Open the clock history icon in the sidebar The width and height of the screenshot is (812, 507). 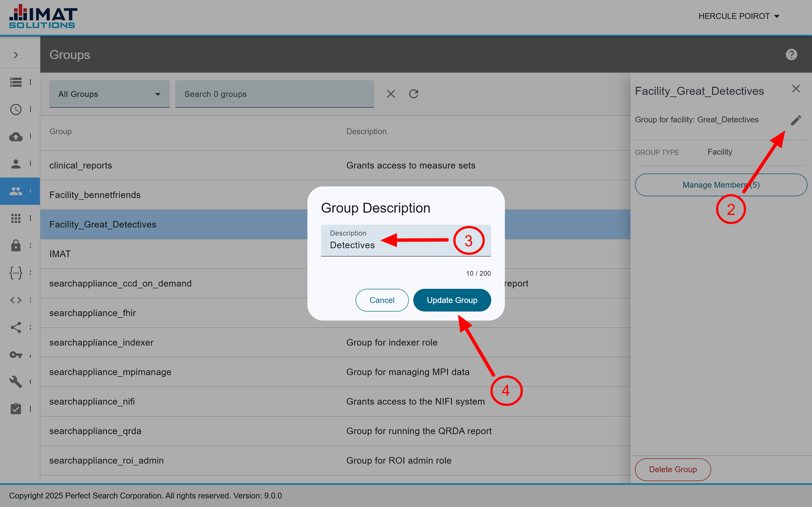(16, 109)
